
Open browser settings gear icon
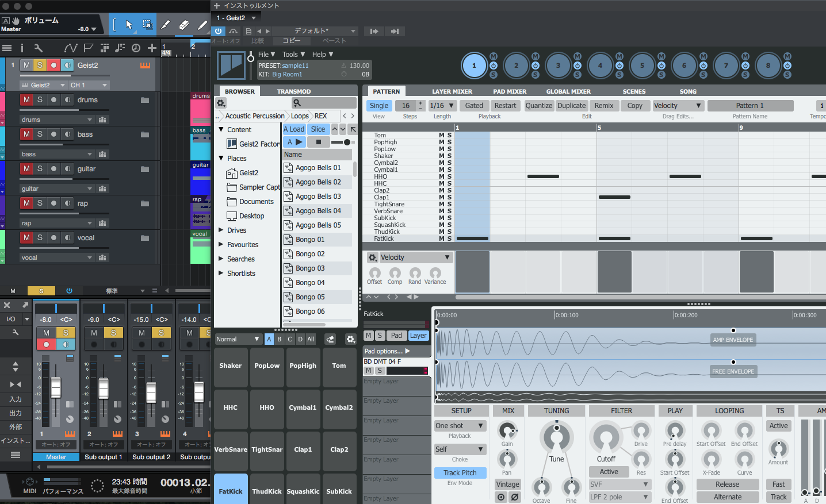(221, 103)
